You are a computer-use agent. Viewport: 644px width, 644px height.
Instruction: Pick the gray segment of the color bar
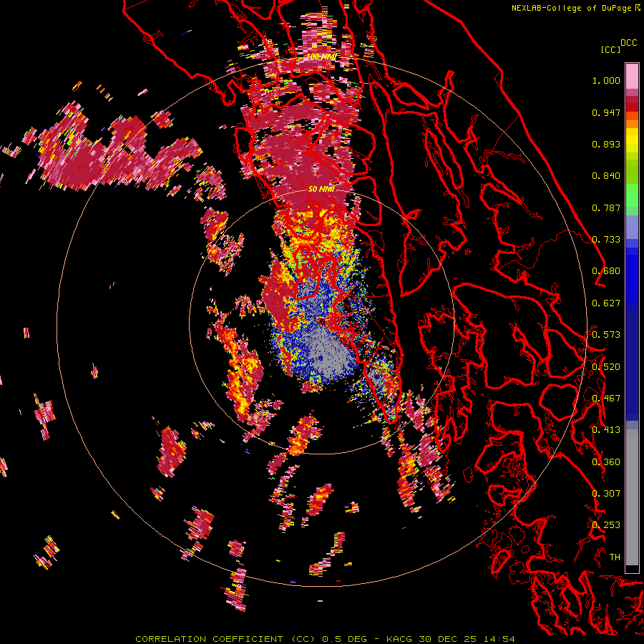[632, 501]
